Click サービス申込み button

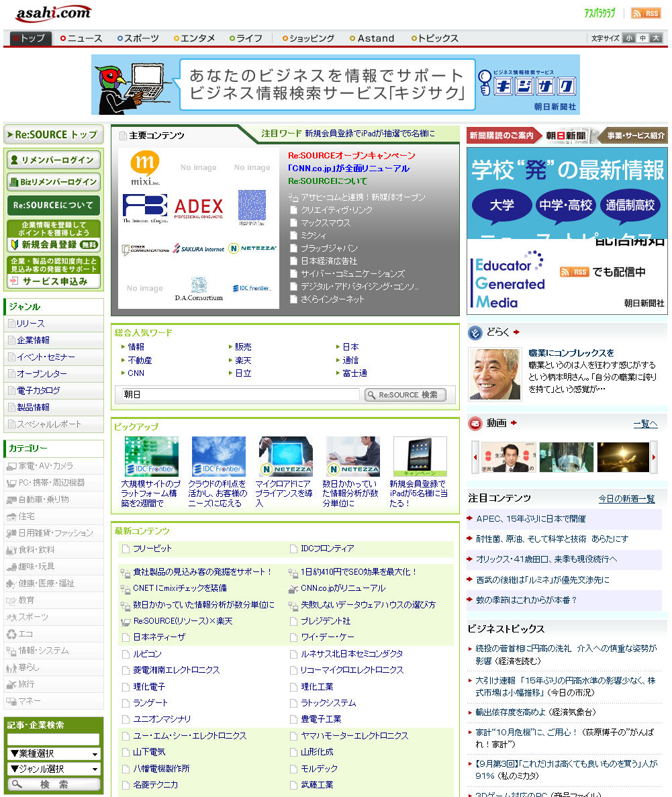pos(54,272)
